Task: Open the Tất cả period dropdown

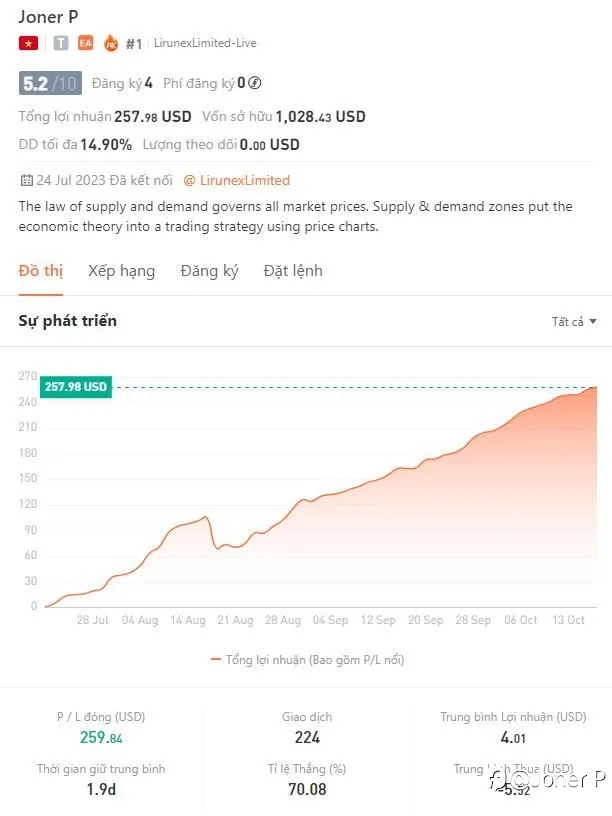Action: (574, 322)
